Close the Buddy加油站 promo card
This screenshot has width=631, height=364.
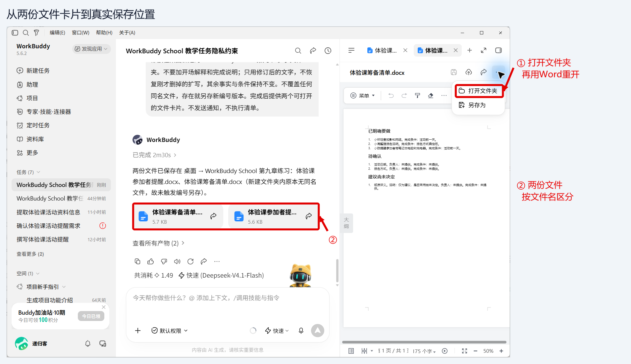104,307
